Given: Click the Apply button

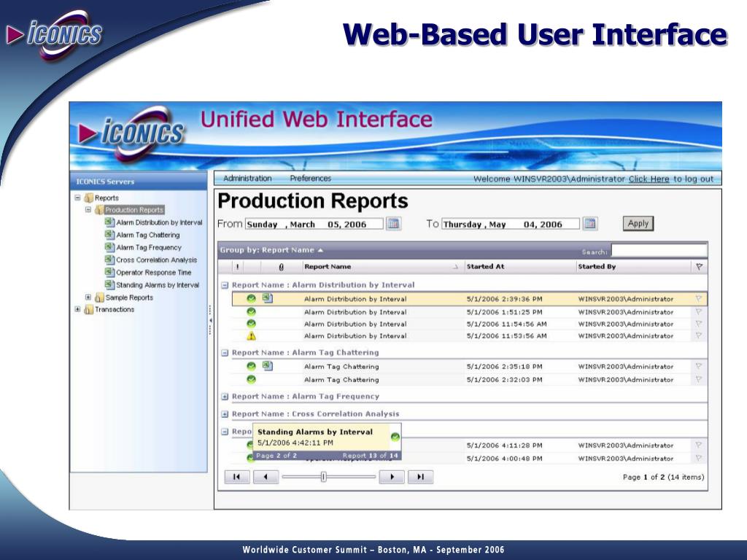Looking at the screenshot, I should point(638,223).
